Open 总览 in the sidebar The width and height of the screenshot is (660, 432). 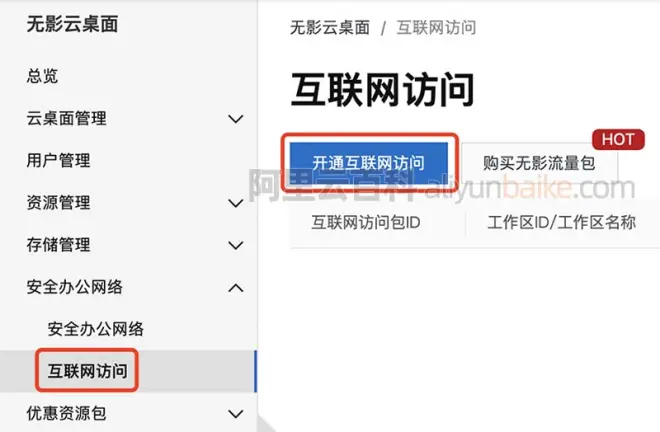[42, 76]
